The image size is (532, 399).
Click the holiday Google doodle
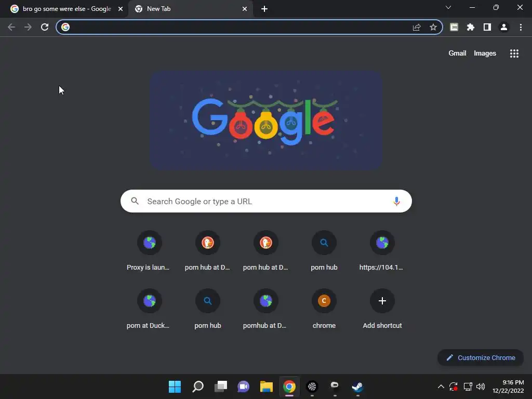(x=267, y=120)
